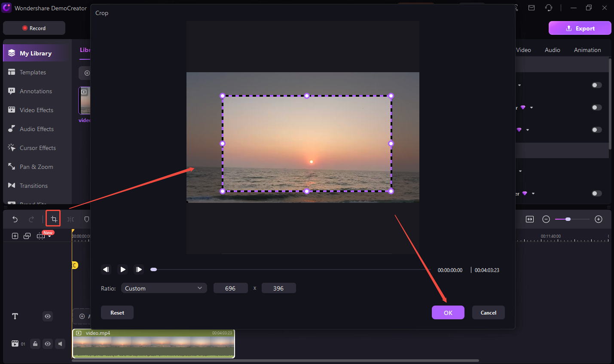614x364 pixels.
Task: Play the preview in Crop dialog
Action: (x=122, y=269)
